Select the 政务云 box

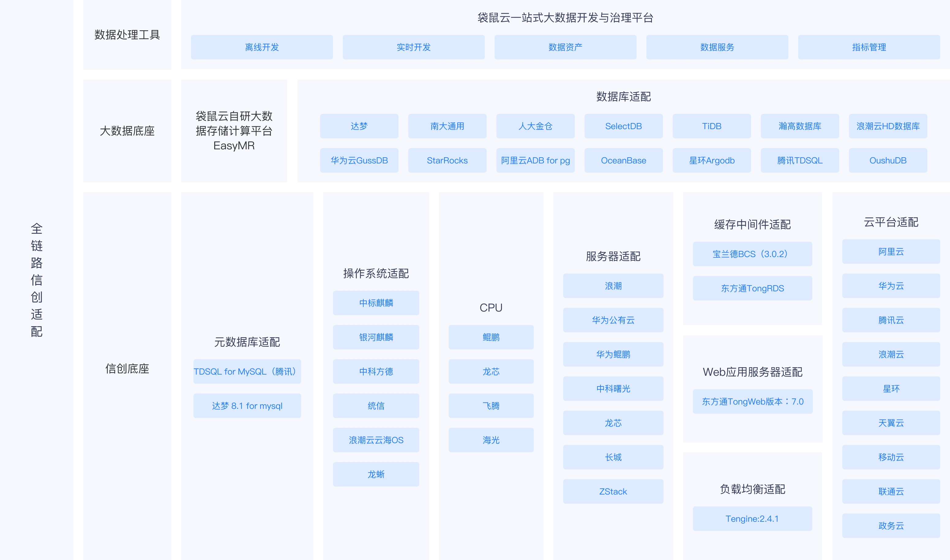click(891, 526)
